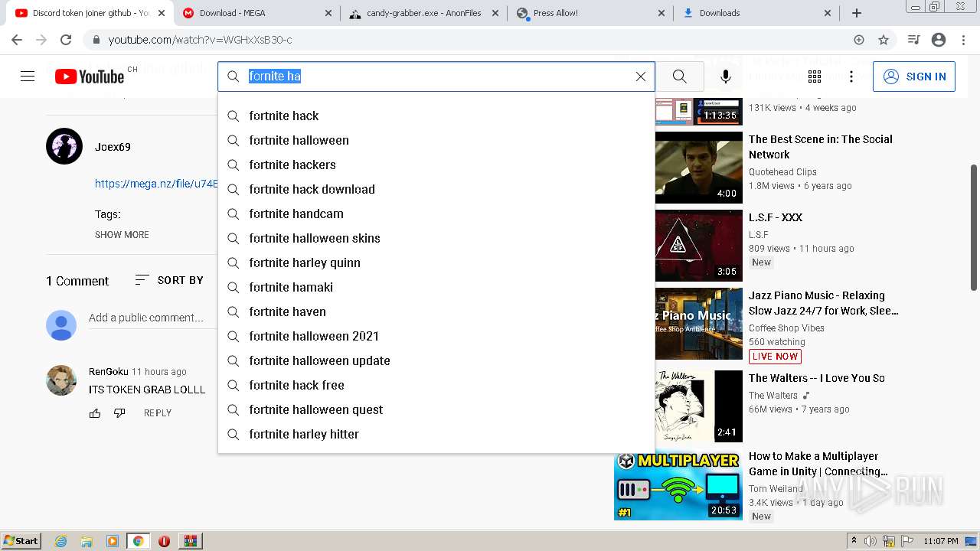Pick 'fortnite halloween update' suggestion
This screenshot has height=551, width=980.
436,360
